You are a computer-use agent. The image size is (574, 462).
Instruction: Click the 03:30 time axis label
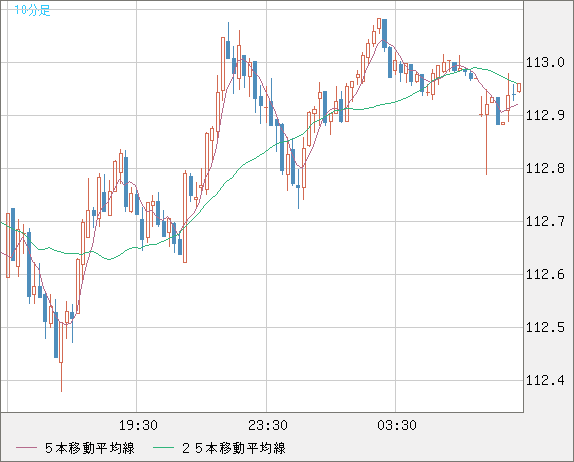coord(397,425)
